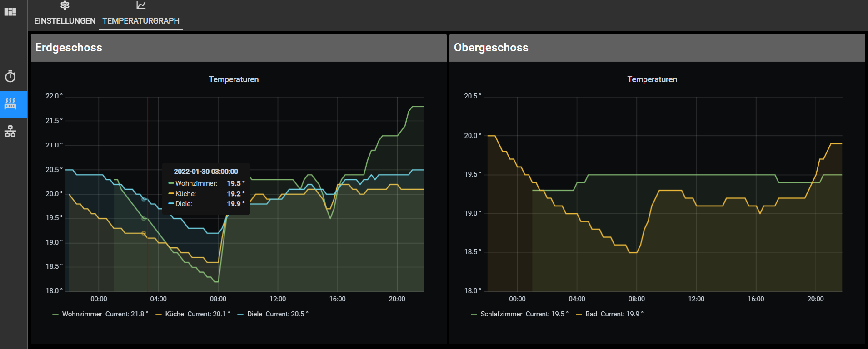Image resolution: width=868 pixels, height=349 pixels.
Task: Click the Wohnzimmer 19.5° tooltip value
Action: point(236,183)
